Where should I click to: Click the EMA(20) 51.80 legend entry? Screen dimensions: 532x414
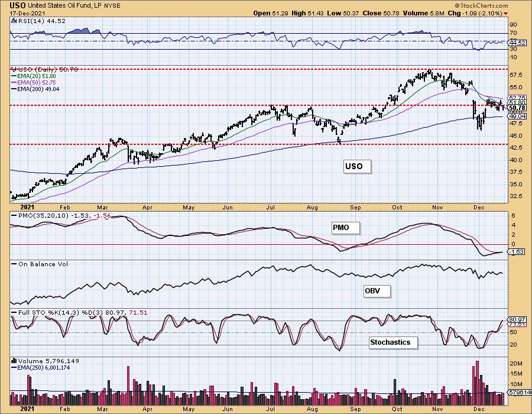[x=34, y=76]
